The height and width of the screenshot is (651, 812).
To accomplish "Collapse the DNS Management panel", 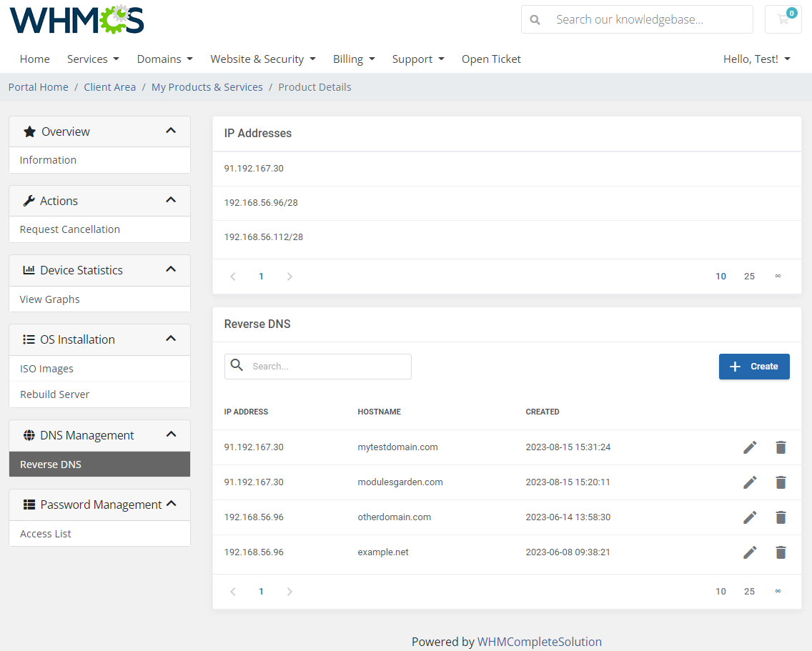I will [171, 434].
